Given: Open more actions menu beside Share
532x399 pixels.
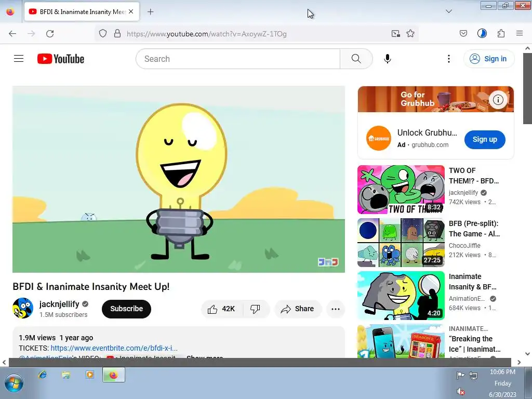Looking at the screenshot, I should click(x=336, y=309).
